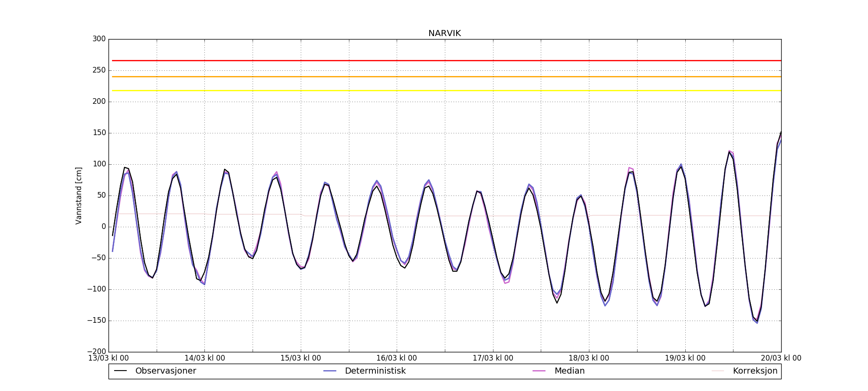Screen dimensions: 868x391
Task: Select the Deterministisk legend label
Action: (375, 371)
